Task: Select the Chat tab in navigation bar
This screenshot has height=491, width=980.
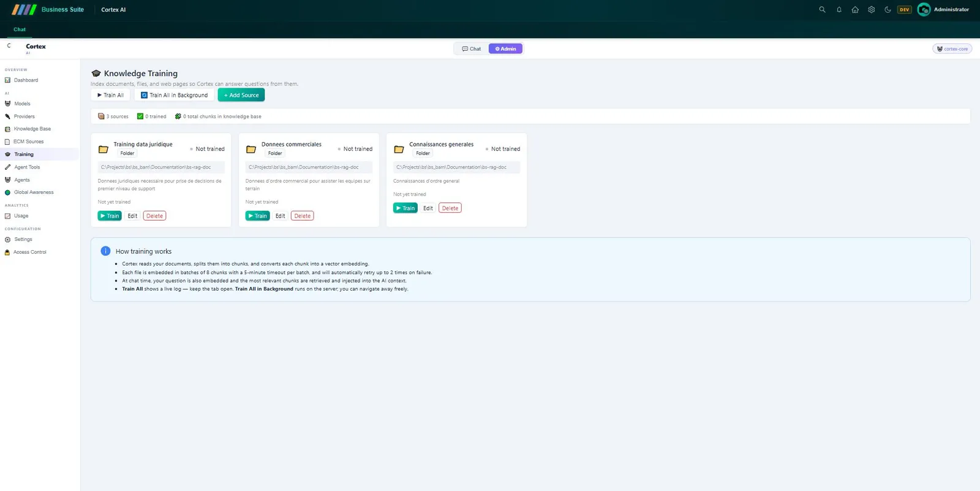Action: 20,29
